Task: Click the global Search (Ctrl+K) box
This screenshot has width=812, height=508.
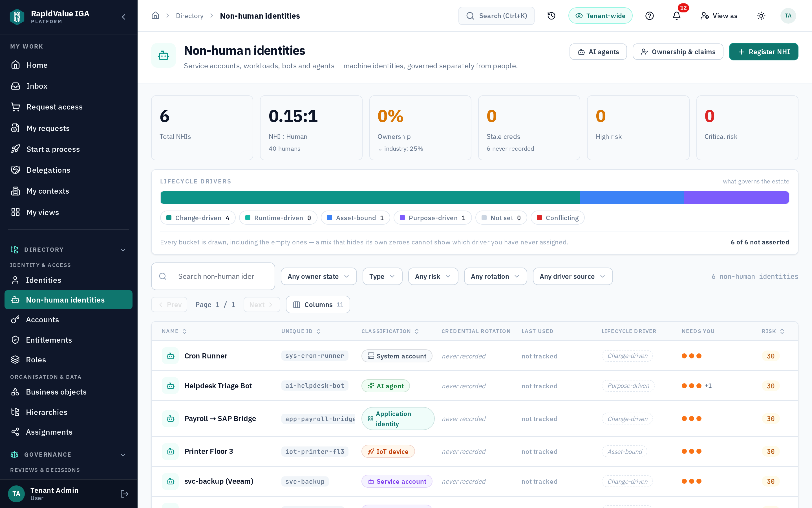Action: coord(496,16)
